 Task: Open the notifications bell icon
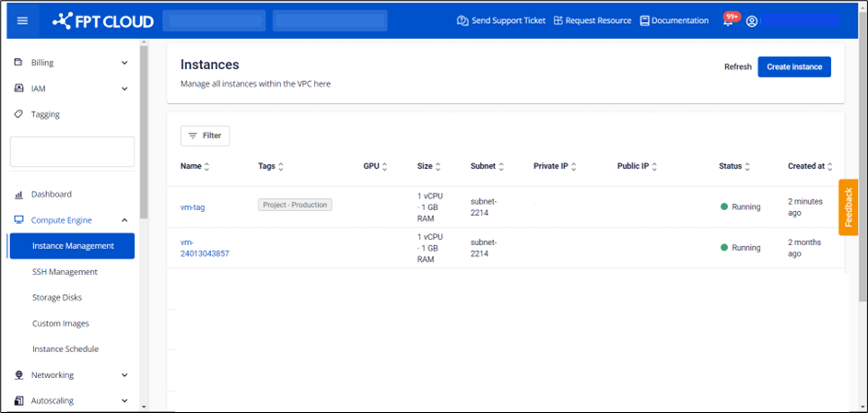point(728,21)
